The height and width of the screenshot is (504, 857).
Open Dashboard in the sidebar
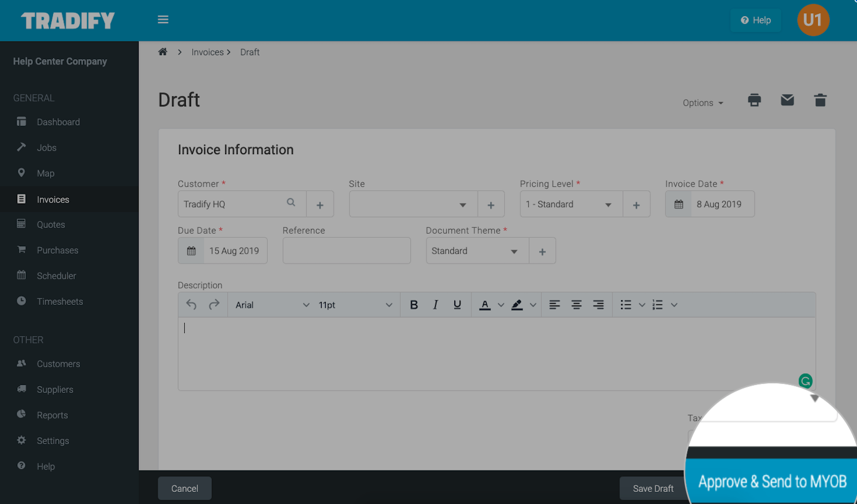pyautogui.click(x=69, y=122)
